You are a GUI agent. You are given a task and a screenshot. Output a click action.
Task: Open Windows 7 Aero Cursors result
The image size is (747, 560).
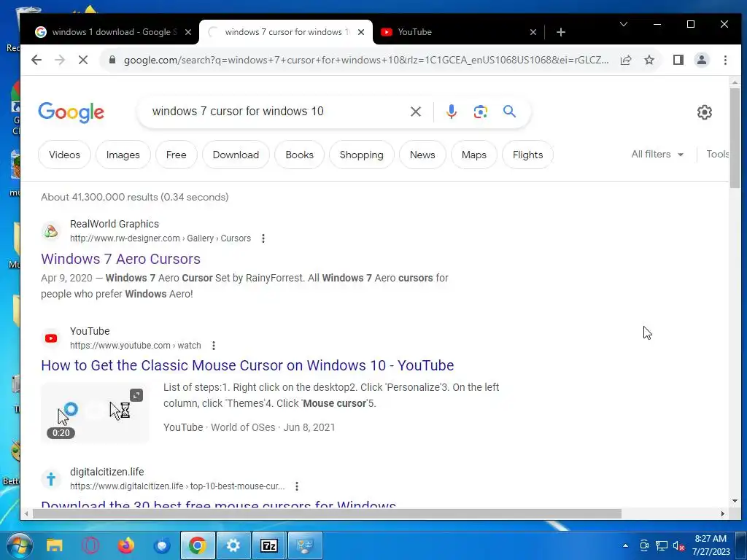point(120,259)
